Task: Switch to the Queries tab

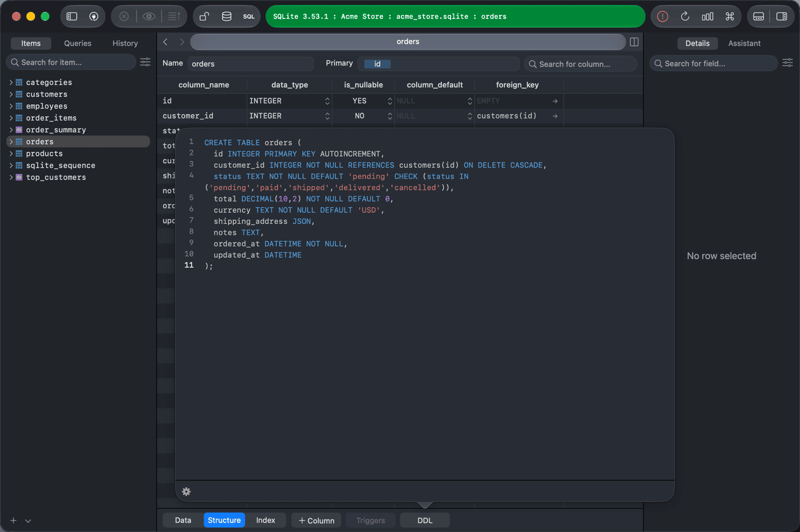Action: point(77,43)
